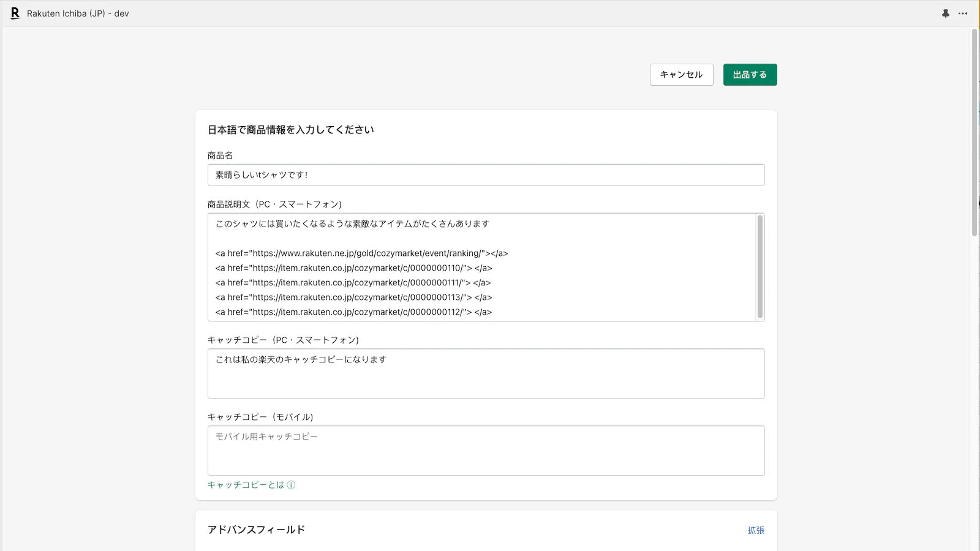Click the Rakuten Ichiba (JP) - dev title
The image size is (980, 551).
coord(78,13)
